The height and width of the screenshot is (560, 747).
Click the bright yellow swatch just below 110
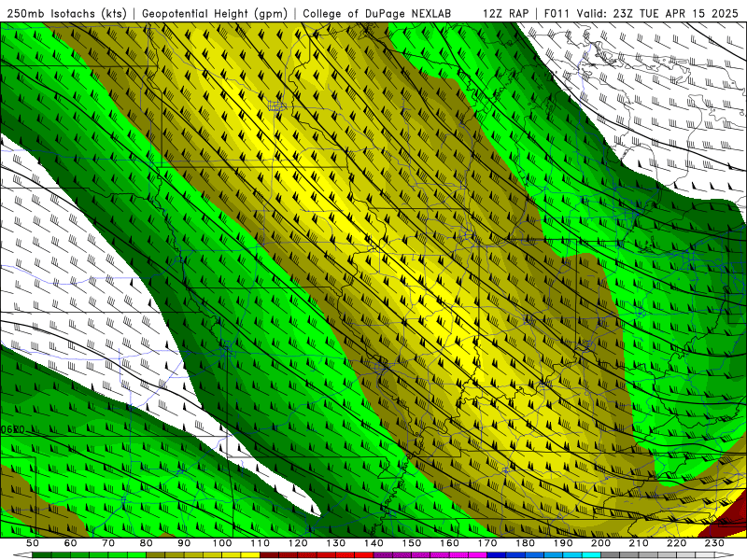coord(250,555)
